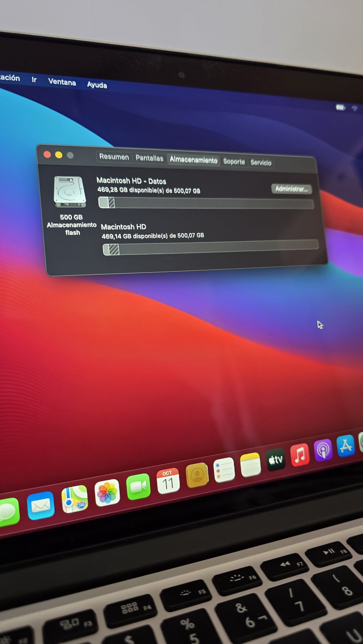Screen dimensions: 363x644
Task: Open the Ayuda menu
Action: click(x=97, y=85)
